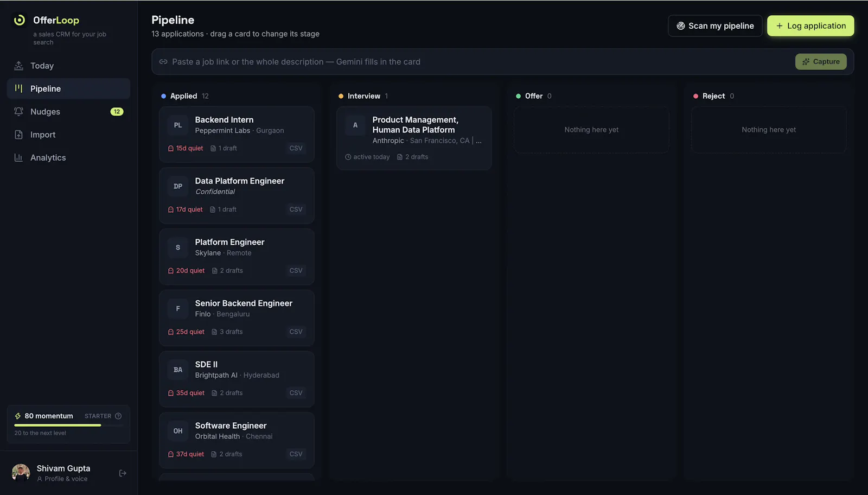
Task: Open the Today page in the sidebar
Action: pos(68,66)
